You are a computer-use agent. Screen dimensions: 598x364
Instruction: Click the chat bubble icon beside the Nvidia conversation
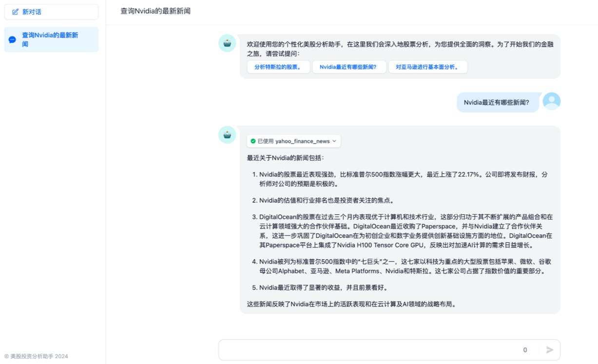tap(12, 39)
